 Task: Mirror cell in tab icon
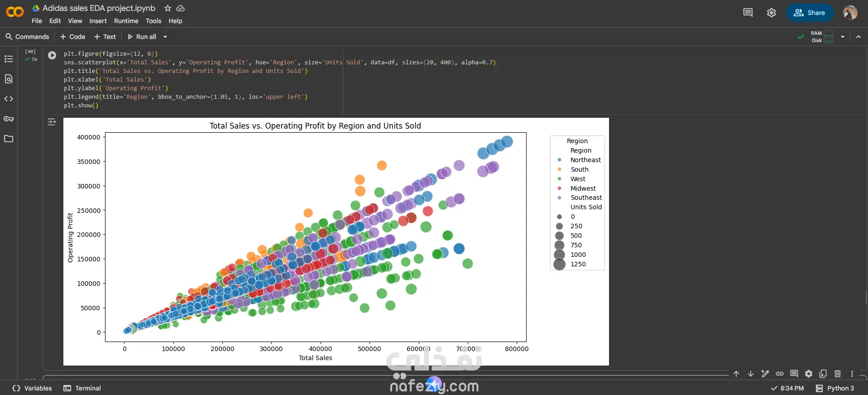(x=823, y=374)
